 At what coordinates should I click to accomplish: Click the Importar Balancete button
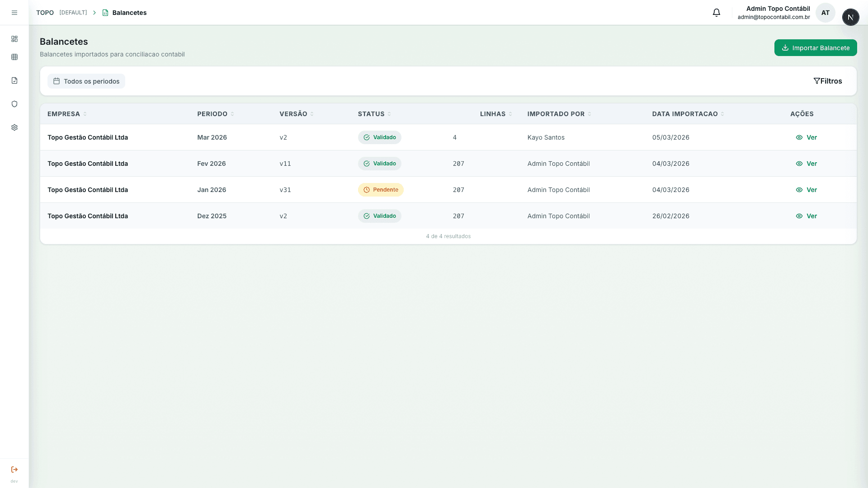pyautogui.click(x=815, y=48)
